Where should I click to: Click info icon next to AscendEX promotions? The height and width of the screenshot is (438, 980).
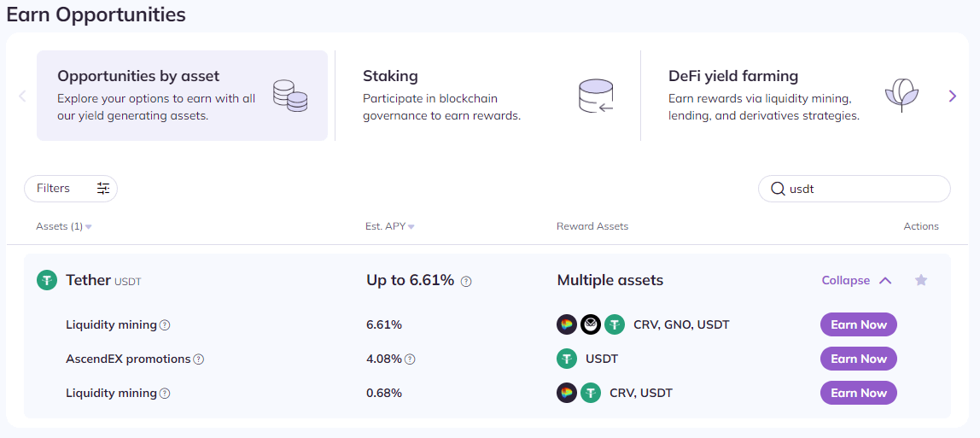tap(198, 359)
